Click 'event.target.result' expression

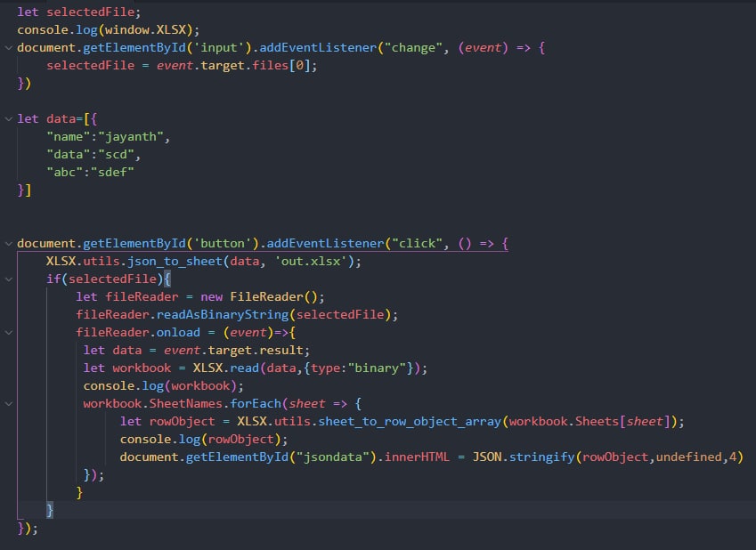pos(233,351)
